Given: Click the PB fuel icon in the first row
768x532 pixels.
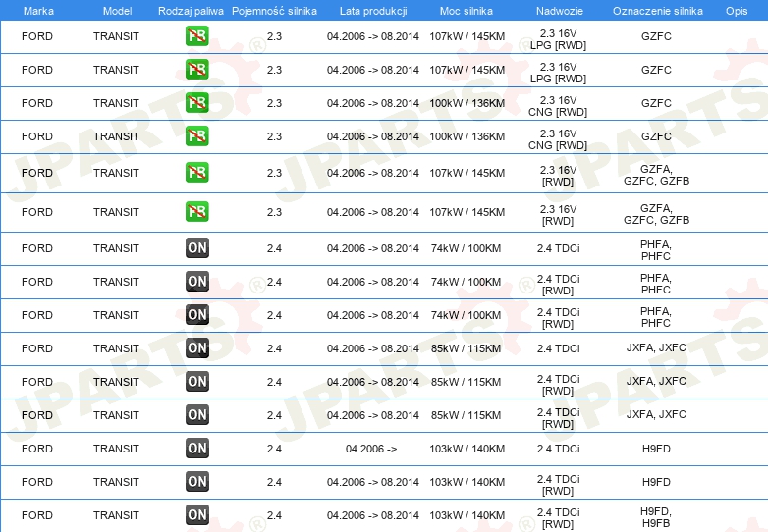Looking at the screenshot, I should click(196, 35).
